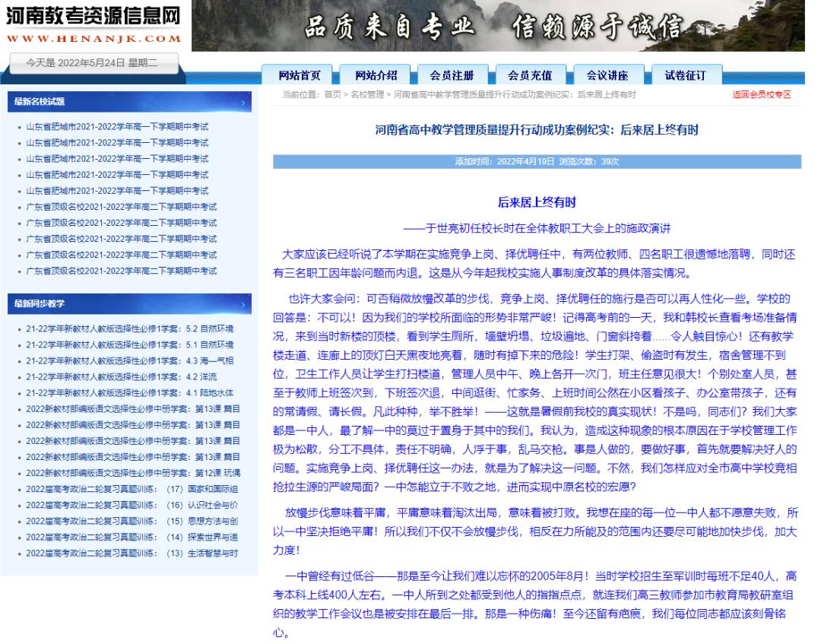The height and width of the screenshot is (644, 821).
Task: Click the 首页 breadcrumb link
Action: tap(332, 95)
